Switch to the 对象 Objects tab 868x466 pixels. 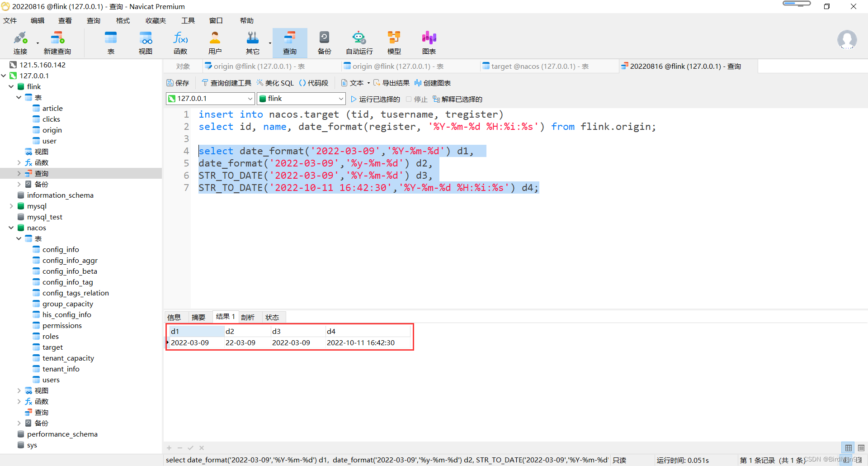tap(183, 67)
